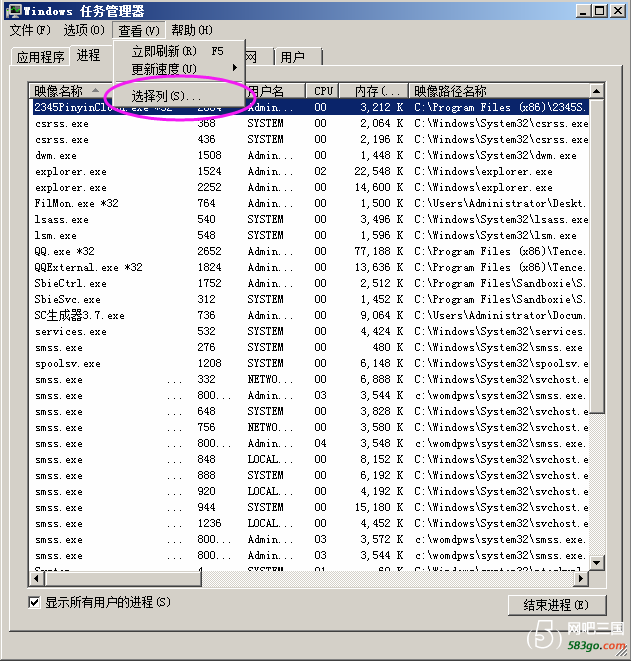The width and height of the screenshot is (631, 661).
Task: Click path C:\Windows\System32\dwm.exe
Action: coord(495,156)
